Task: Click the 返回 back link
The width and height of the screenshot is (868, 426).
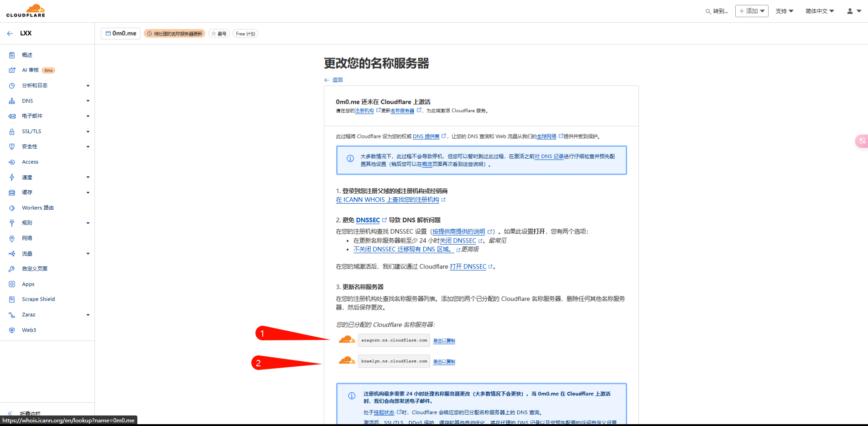Action: click(x=337, y=80)
